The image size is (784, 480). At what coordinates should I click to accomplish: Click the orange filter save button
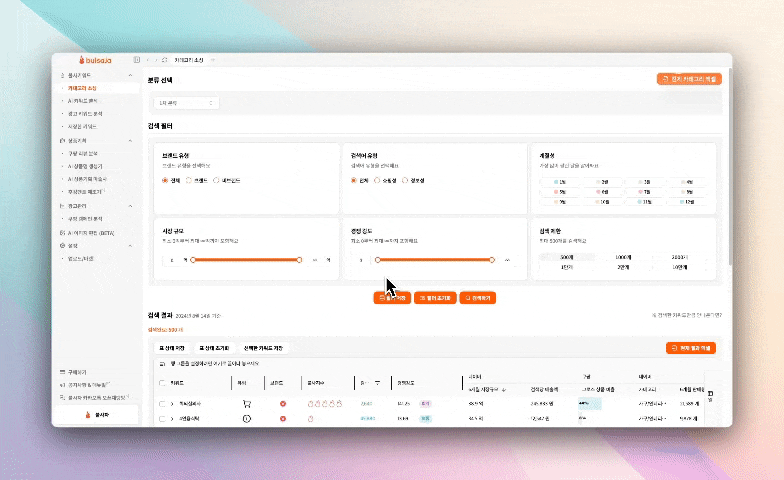point(392,298)
